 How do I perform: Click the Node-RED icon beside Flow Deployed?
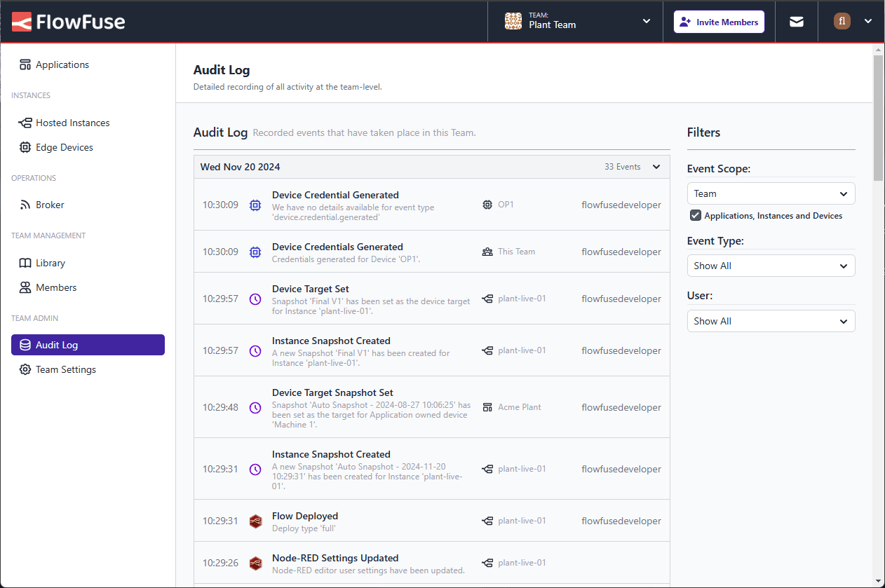255,521
